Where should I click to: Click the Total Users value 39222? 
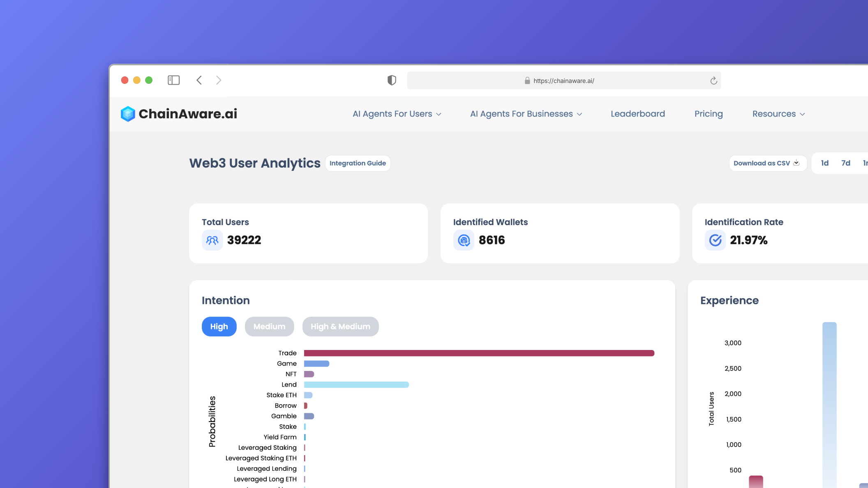pos(244,240)
